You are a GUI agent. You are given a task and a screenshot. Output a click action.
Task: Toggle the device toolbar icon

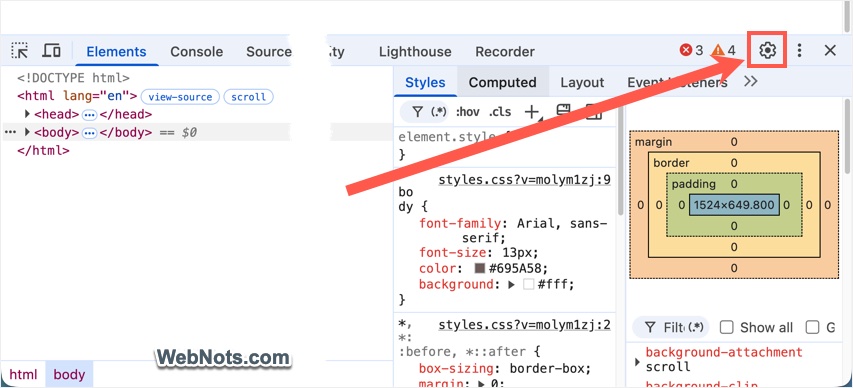pos(52,51)
